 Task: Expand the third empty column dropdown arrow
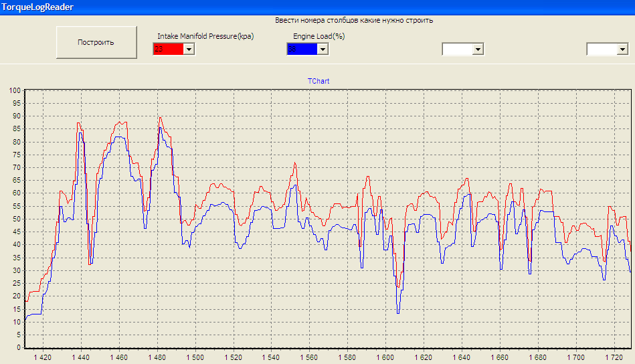[478, 49]
